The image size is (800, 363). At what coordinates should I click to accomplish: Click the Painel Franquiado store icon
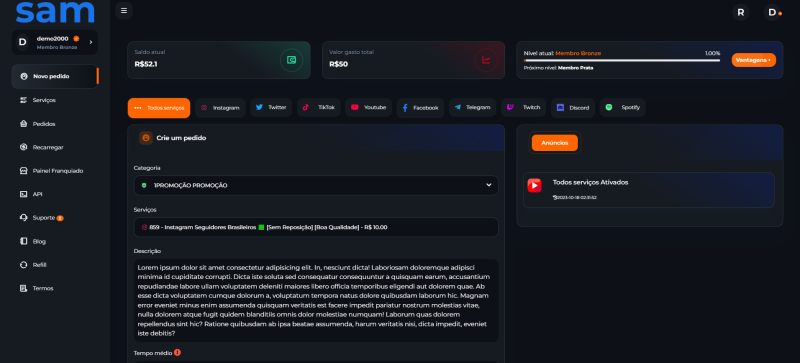pyautogui.click(x=23, y=171)
